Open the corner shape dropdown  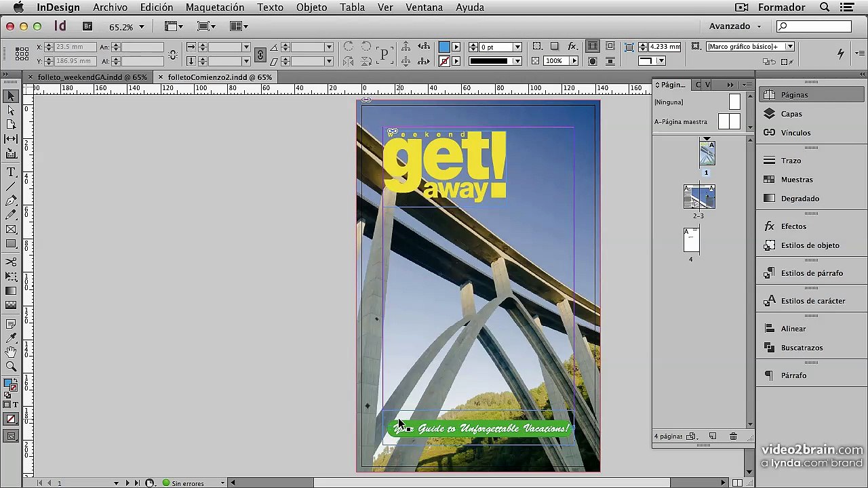(x=661, y=61)
